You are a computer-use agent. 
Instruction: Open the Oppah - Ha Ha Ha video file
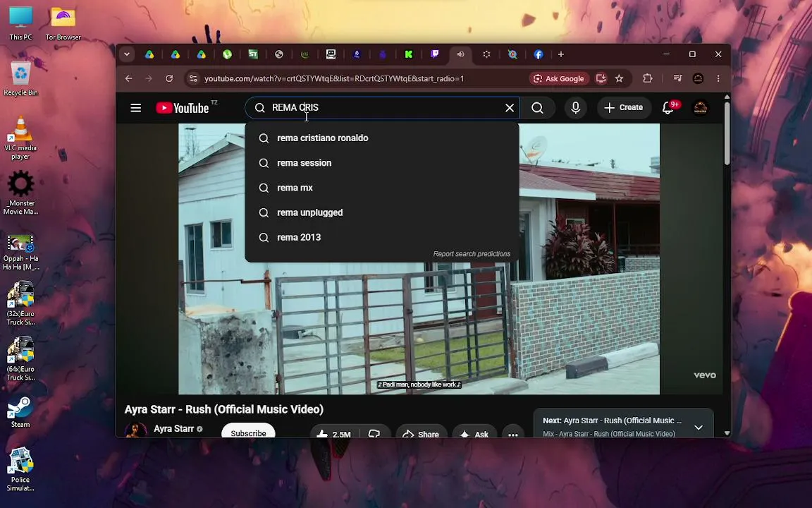tap(20, 253)
